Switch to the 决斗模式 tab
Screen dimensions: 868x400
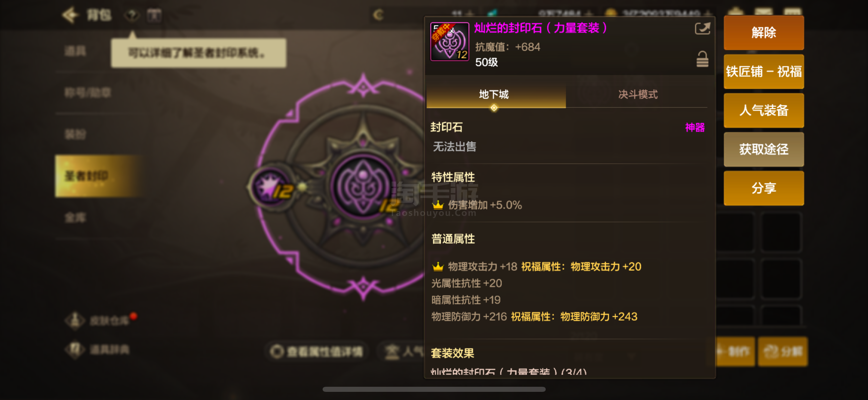pos(637,94)
